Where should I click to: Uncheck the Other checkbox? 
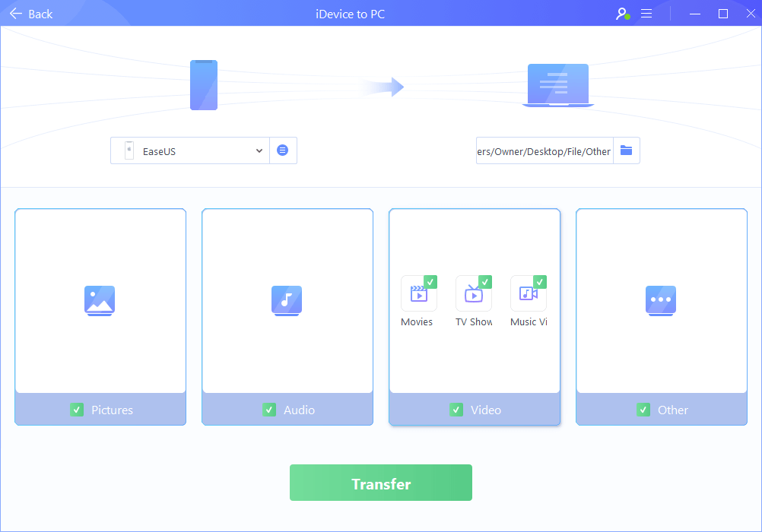643,410
